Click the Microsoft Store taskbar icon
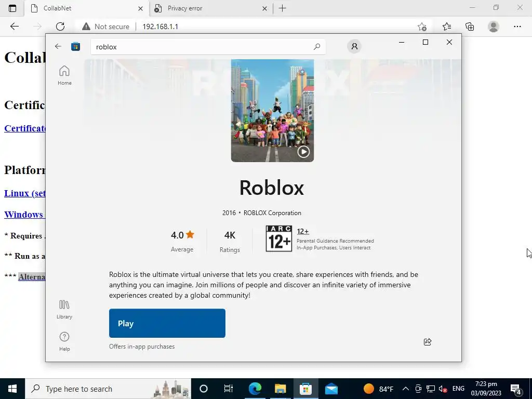The width and height of the screenshot is (532, 399). pyautogui.click(x=305, y=389)
